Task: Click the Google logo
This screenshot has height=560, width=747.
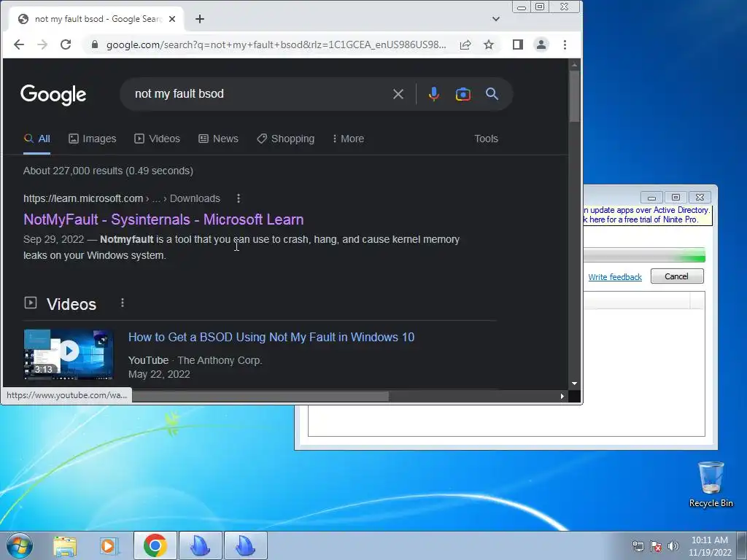Action: pyautogui.click(x=53, y=95)
